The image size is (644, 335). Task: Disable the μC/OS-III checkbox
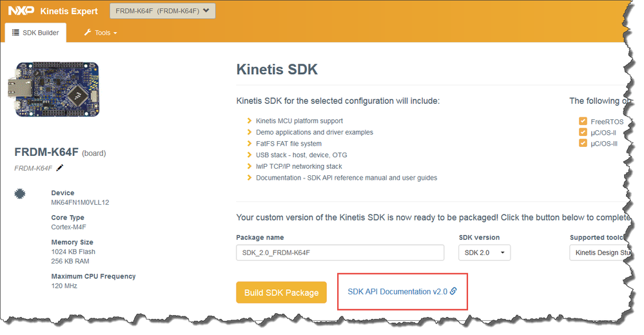pyautogui.click(x=583, y=143)
